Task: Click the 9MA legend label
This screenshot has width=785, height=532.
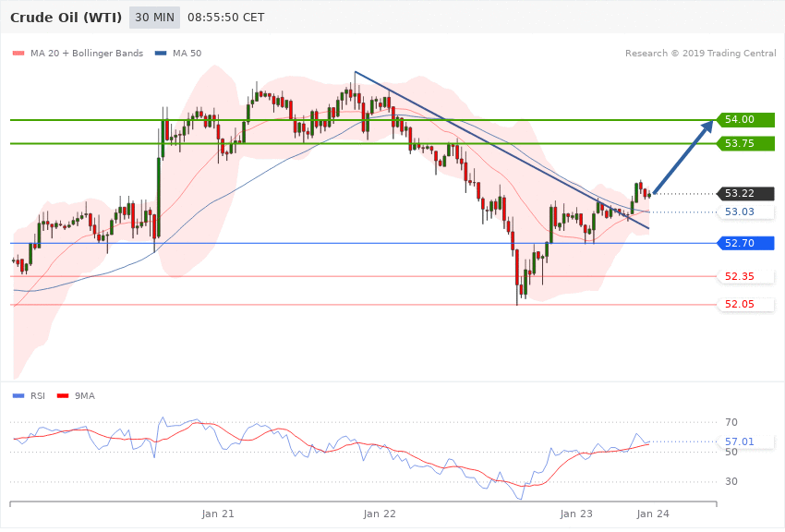Action: (85, 396)
